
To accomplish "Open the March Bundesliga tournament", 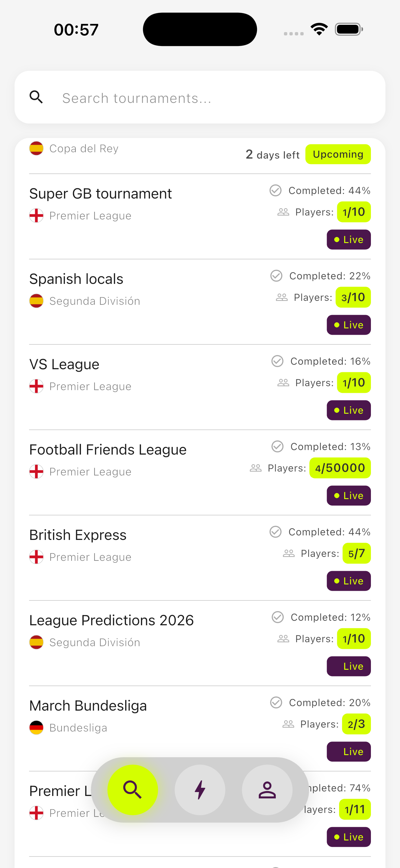I will 200,728.
